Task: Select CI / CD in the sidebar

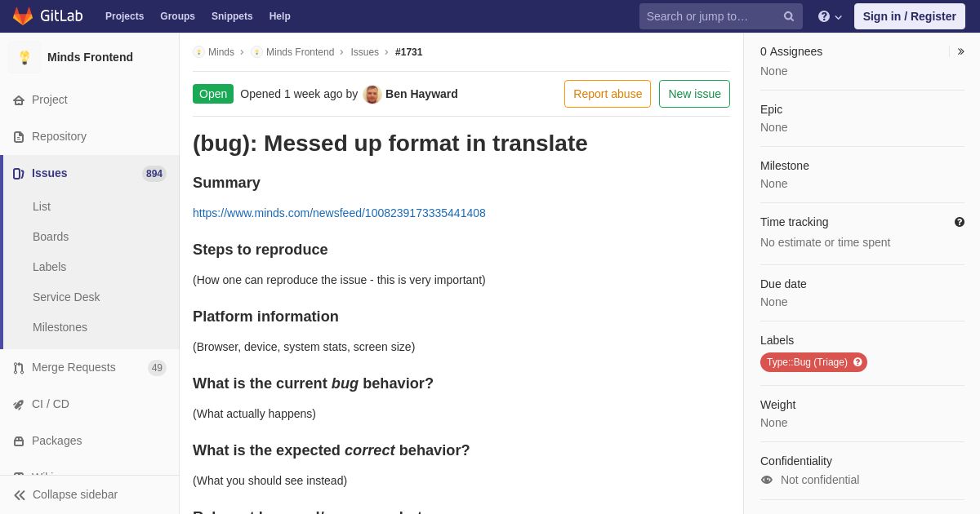Action: (51, 404)
